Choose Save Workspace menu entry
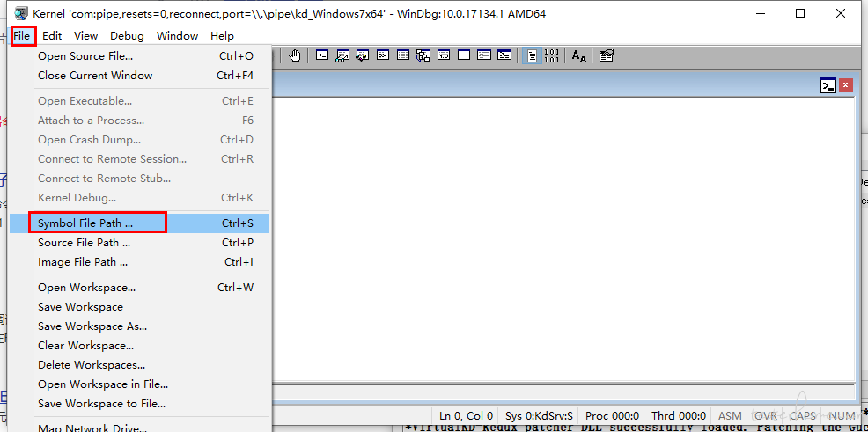The height and width of the screenshot is (432, 868). tap(139, 307)
